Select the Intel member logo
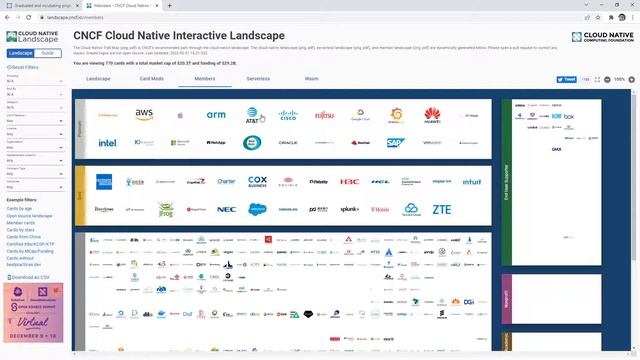Image resolution: width=640 pixels, height=360 pixels. coord(107,143)
